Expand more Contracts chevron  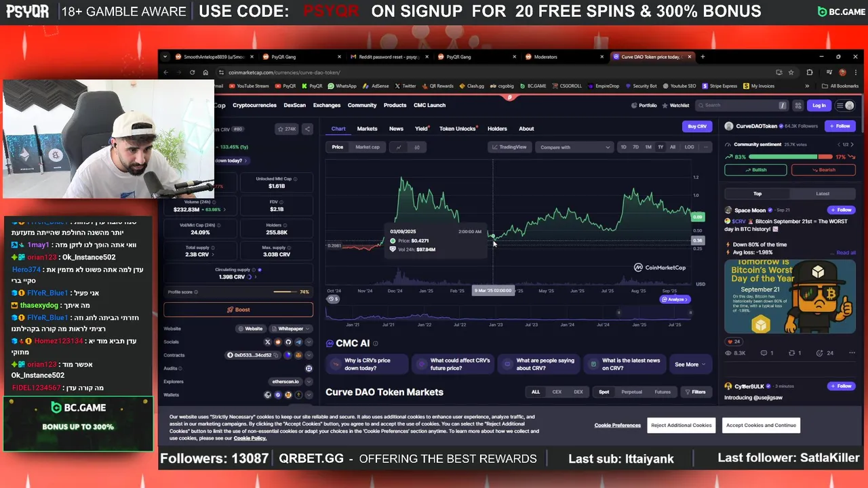[309, 355]
